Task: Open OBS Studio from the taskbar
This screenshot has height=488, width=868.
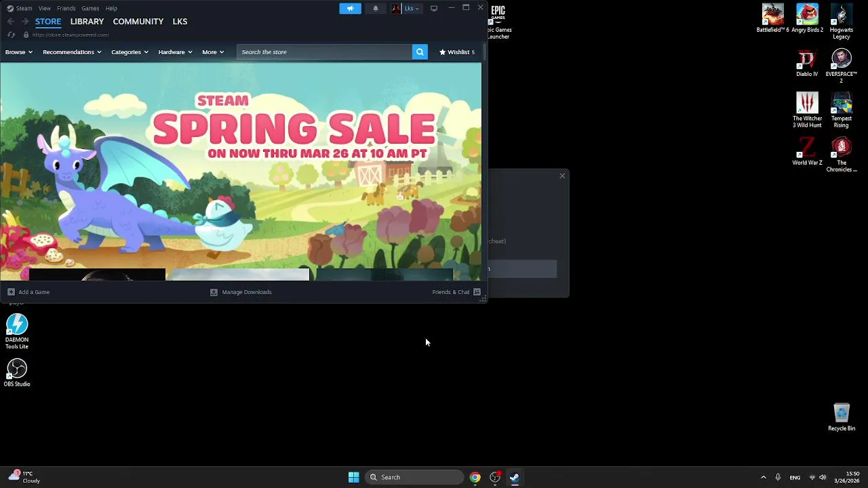Action: coord(495,477)
